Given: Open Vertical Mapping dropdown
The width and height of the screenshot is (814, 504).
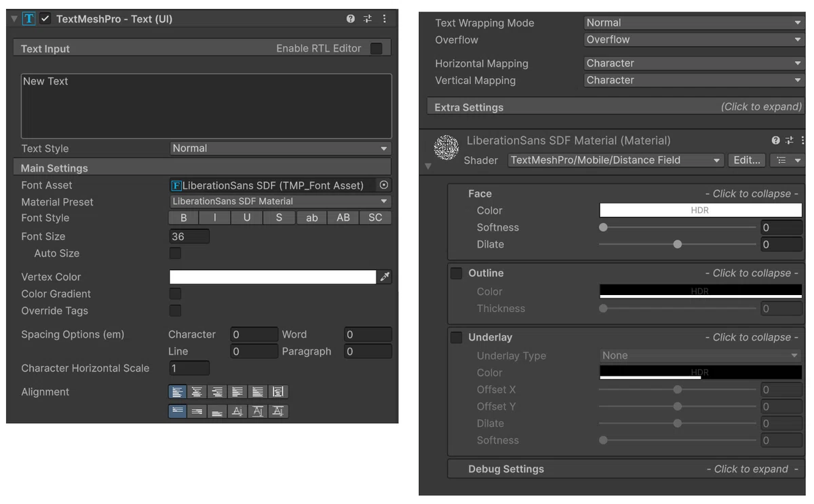Looking at the screenshot, I should 694,80.
